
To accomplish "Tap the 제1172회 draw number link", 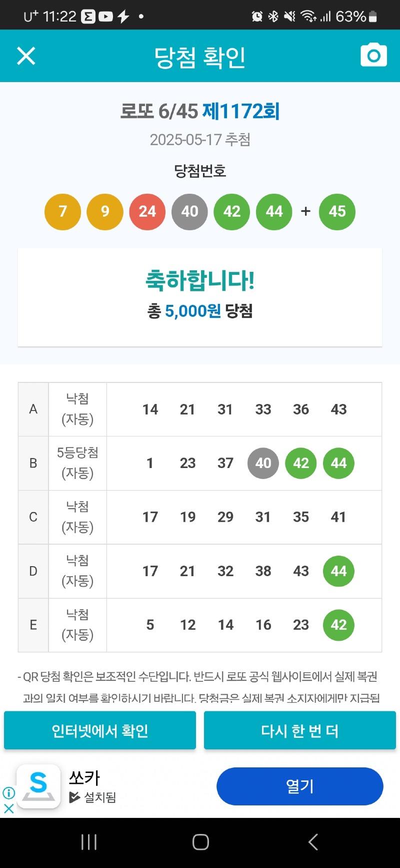I will (240, 111).
